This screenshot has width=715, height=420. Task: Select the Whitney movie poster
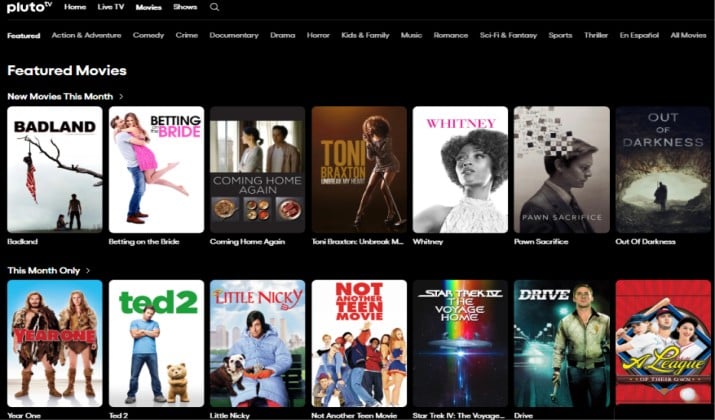tap(461, 170)
